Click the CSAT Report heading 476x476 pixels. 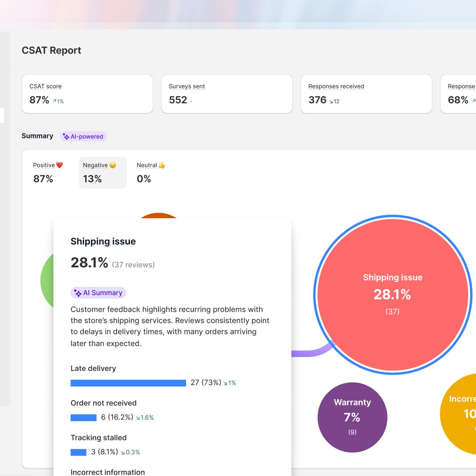[52, 50]
